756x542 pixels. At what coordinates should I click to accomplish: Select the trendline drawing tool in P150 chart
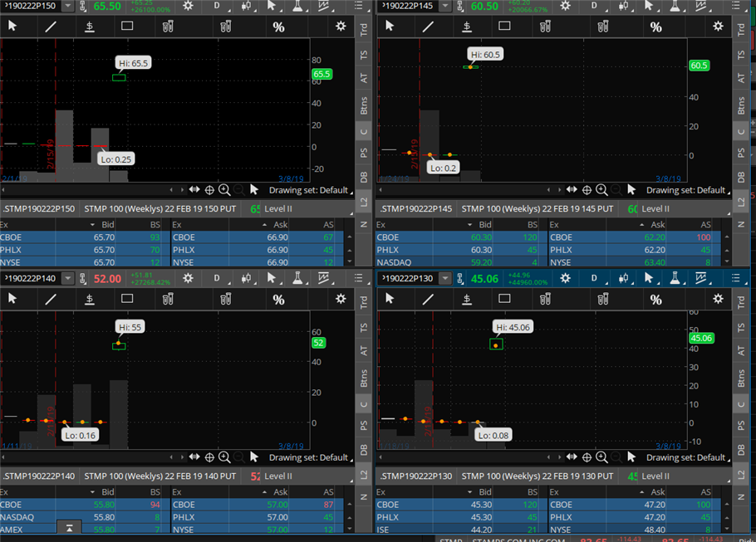click(x=51, y=27)
